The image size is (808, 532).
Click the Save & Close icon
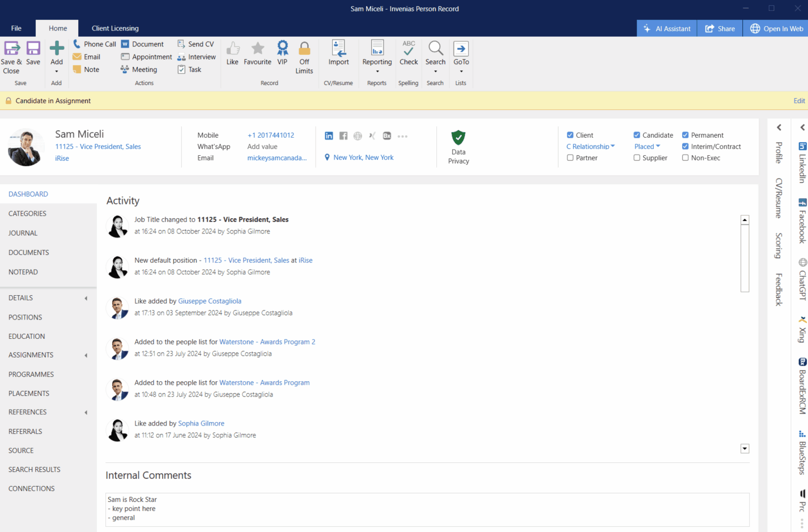12,48
